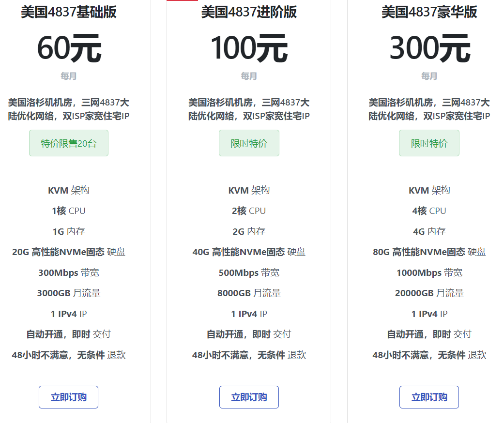Screen dimensions: 504x423
Task: Click the 80G 高性能NVMe固态 硬盘 line
Action: click(429, 252)
